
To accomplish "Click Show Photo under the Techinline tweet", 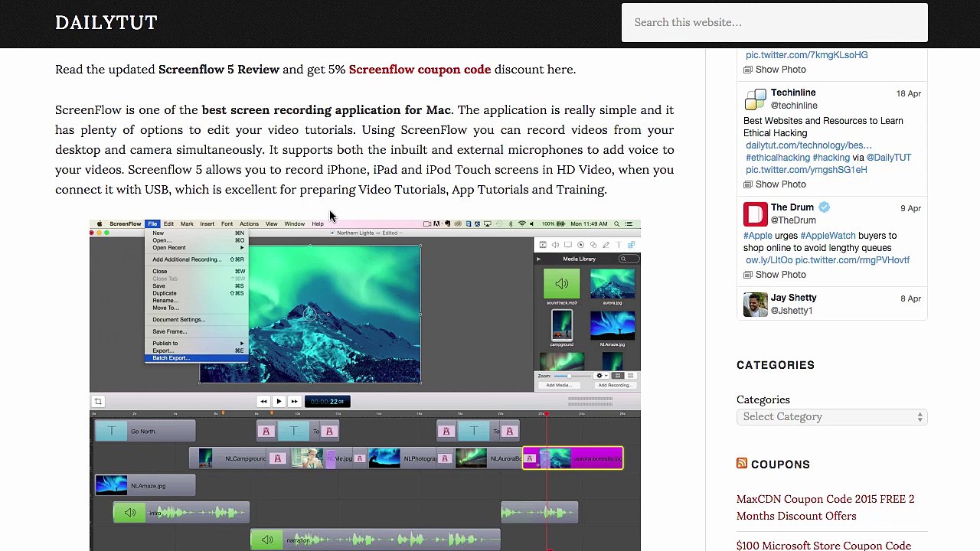I will pos(775,184).
